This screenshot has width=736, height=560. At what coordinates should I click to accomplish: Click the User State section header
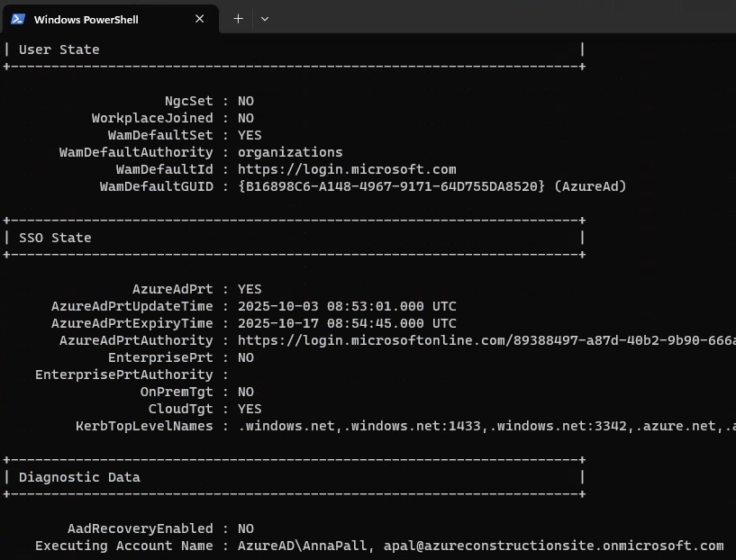click(59, 50)
